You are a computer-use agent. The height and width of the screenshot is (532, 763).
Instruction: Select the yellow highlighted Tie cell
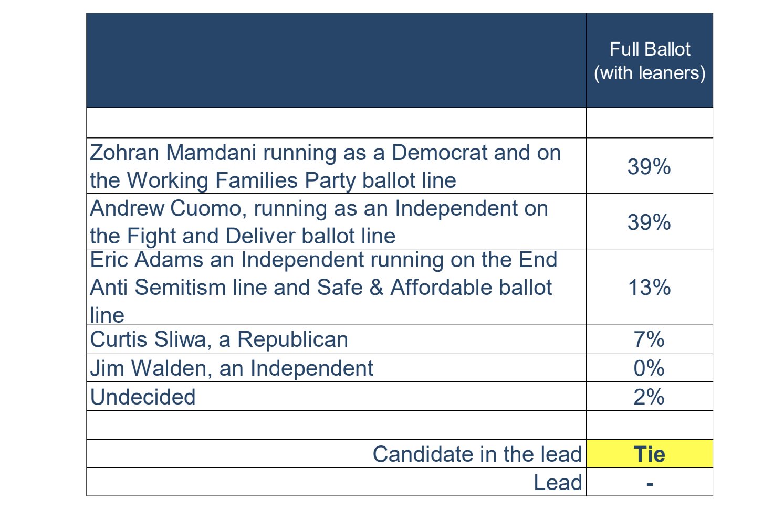point(650,454)
